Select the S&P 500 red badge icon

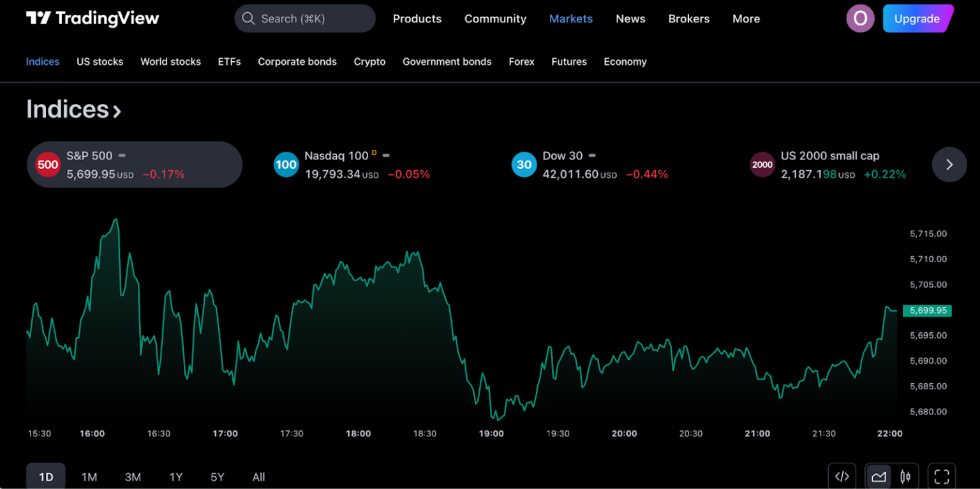(x=48, y=164)
